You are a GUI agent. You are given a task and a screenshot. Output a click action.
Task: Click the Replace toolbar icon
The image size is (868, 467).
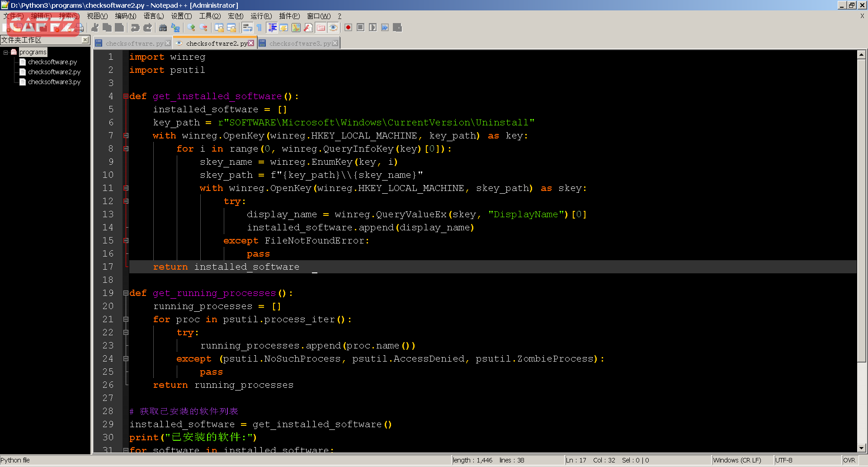coord(175,28)
